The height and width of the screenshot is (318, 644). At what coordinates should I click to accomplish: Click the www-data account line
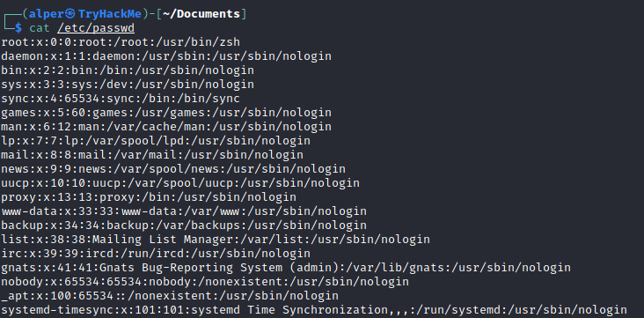point(184,211)
